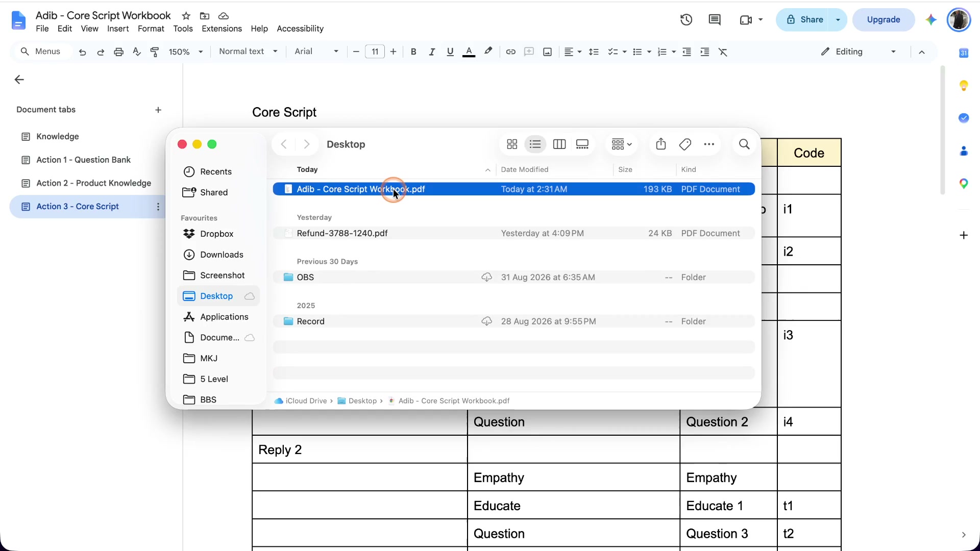
Task: Insert a link with the link icon
Action: pyautogui.click(x=510, y=52)
